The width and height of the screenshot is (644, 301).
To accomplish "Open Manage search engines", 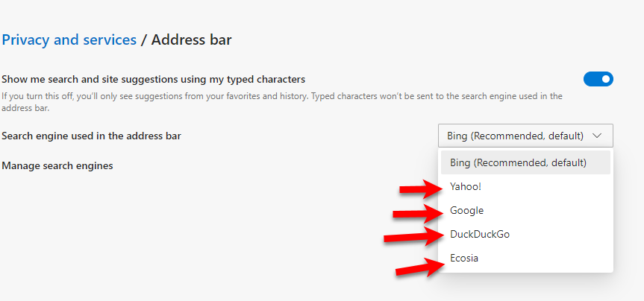I will 57,165.
